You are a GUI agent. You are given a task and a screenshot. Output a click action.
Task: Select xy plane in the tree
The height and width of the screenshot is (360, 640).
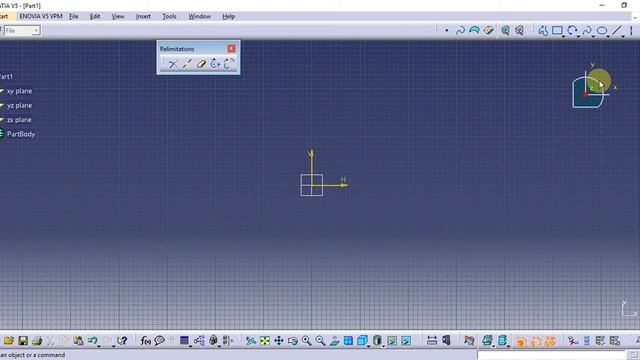click(x=19, y=91)
